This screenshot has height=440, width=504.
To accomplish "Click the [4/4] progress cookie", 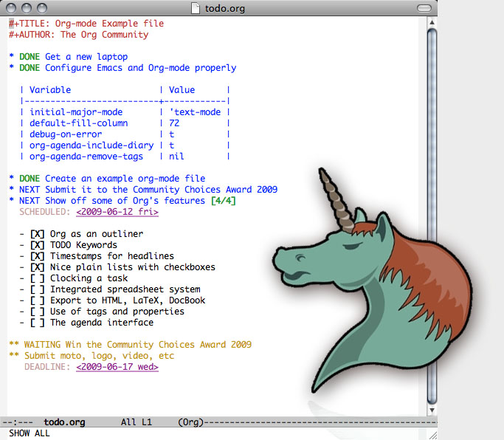I will pos(224,201).
